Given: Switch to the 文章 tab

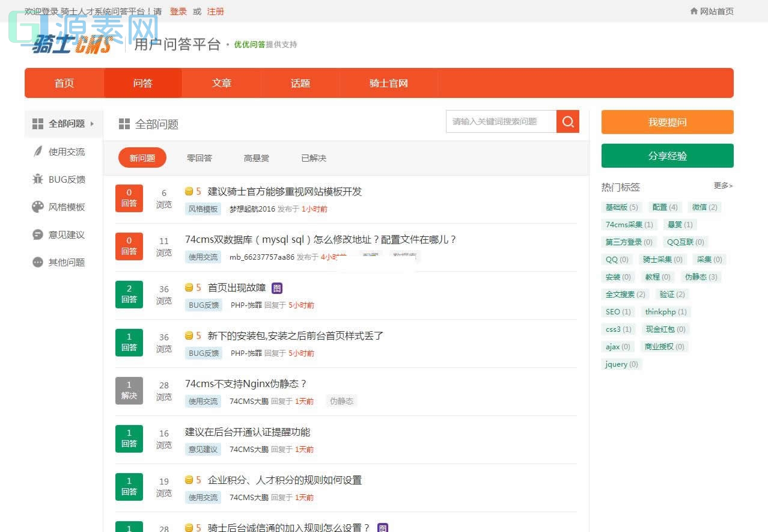Looking at the screenshot, I should (221, 83).
